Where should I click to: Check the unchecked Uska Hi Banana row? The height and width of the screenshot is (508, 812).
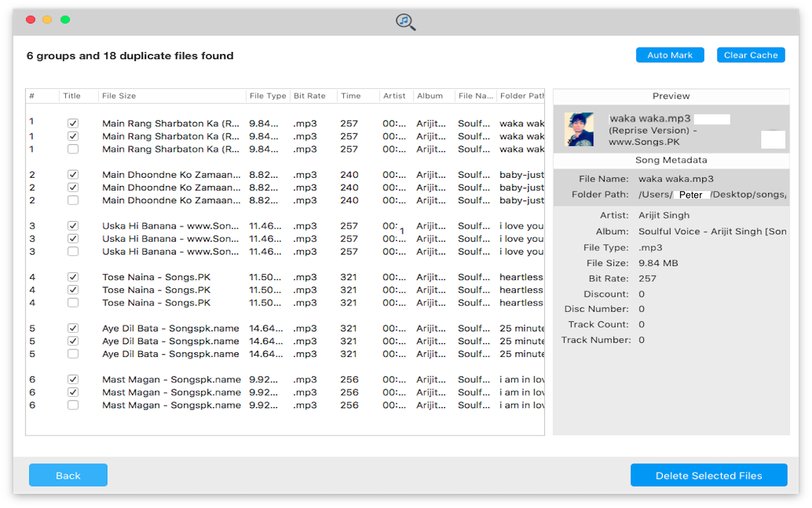[x=73, y=251]
